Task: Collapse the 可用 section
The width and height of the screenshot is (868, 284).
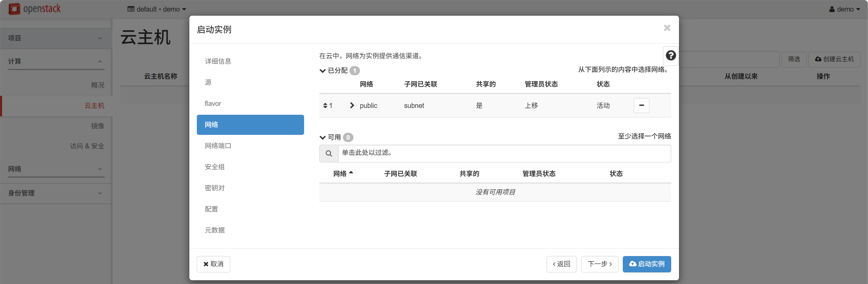Action: [x=322, y=138]
